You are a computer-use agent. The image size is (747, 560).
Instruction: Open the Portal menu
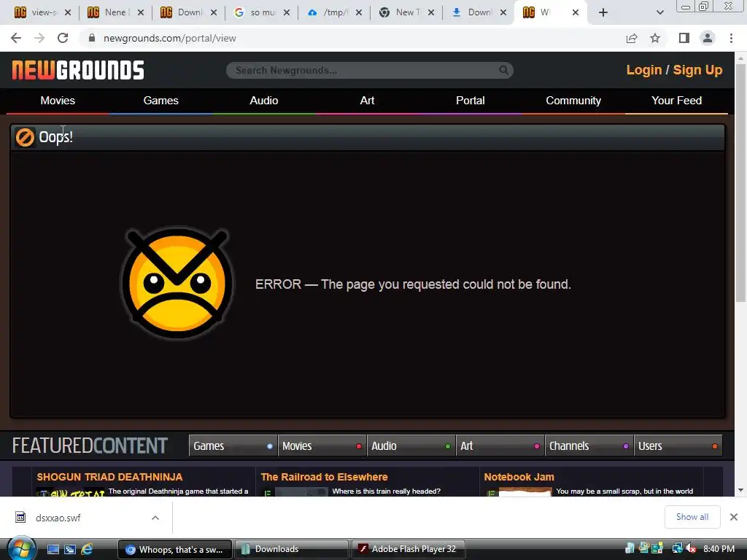(x=471, y=101)
